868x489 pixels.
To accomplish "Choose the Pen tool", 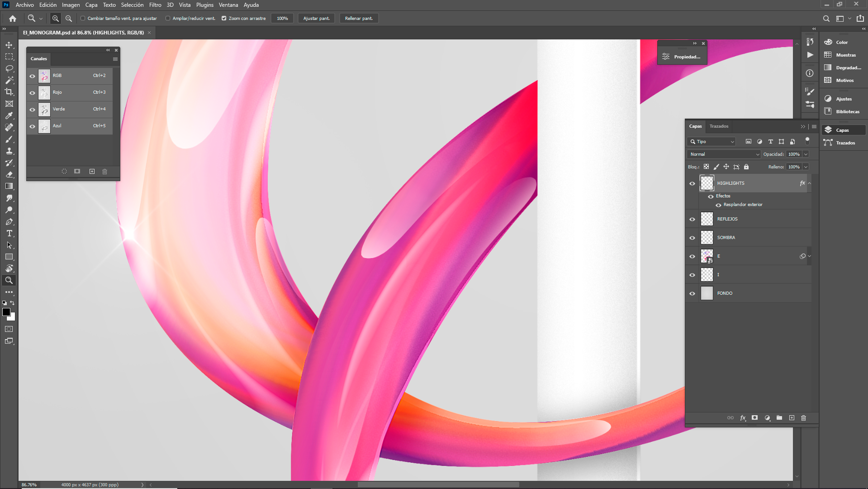I will pyautogui.click(x=9, y=221).
